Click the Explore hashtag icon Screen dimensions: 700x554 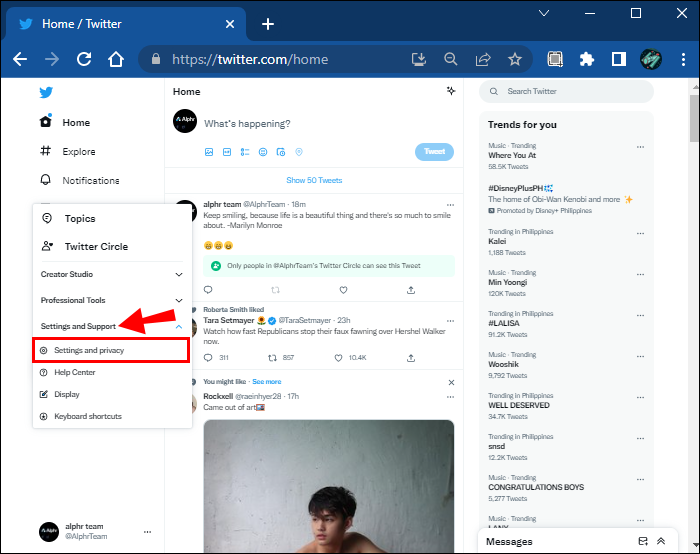click(45, 152)
